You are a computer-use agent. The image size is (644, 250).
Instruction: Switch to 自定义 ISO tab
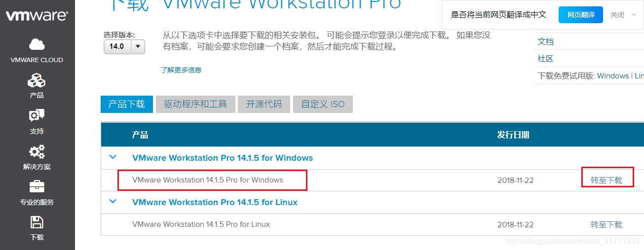pos(323,104)
